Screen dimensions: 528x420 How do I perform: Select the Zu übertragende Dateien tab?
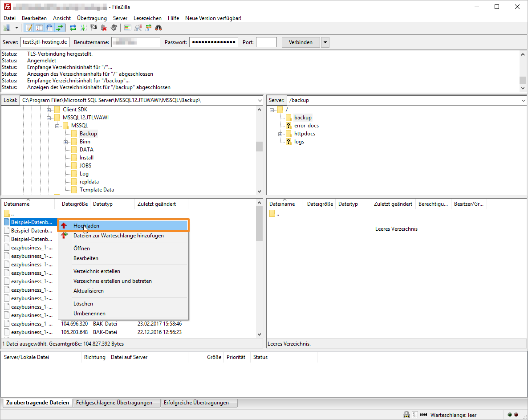coord(37,403)
